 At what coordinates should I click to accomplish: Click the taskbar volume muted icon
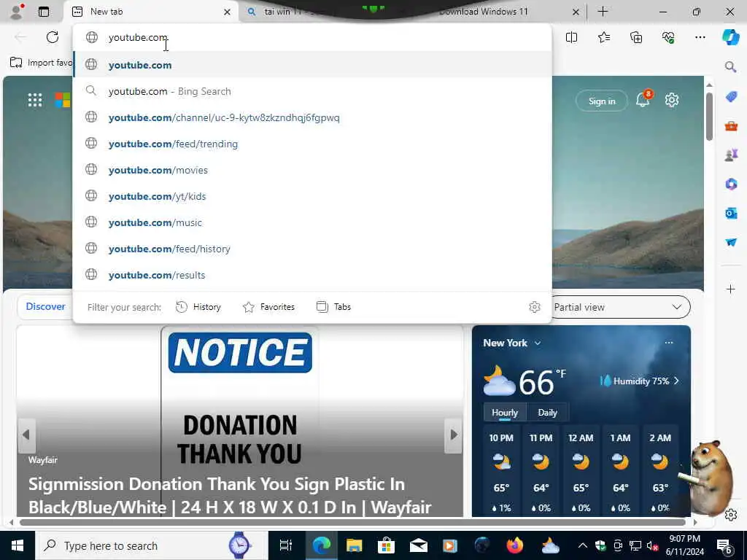652,545
